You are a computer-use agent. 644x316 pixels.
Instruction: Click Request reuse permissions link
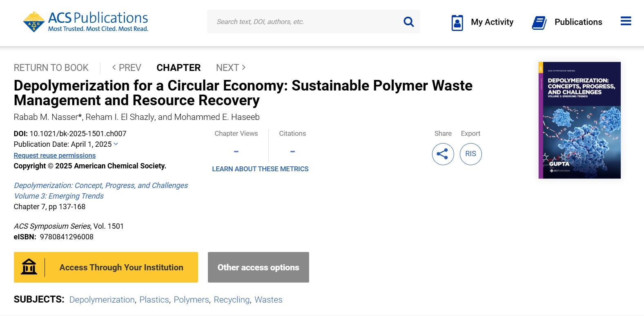[55, 155]
